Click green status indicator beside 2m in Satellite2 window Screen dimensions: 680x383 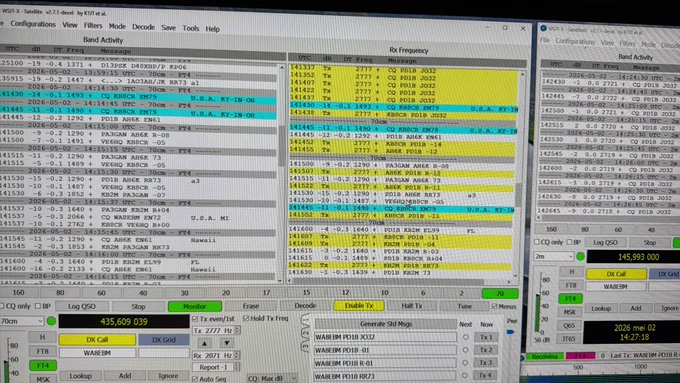(x=580, y=256)
